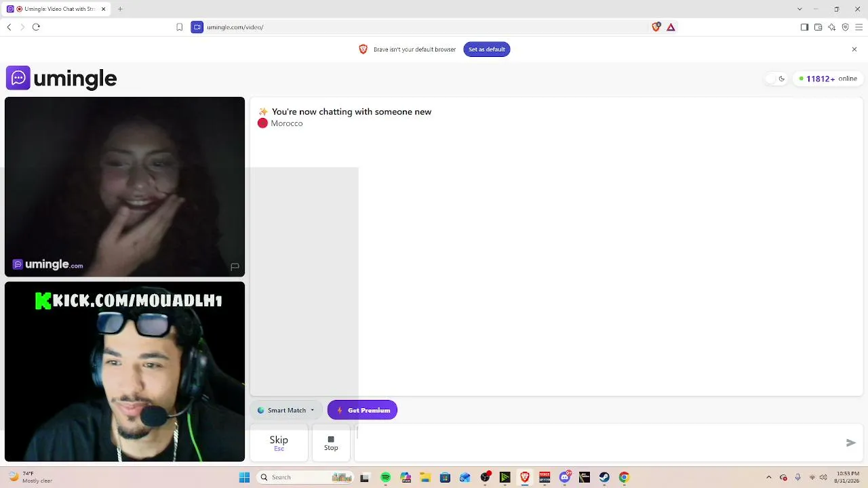Open File Explorer from the taskbar
This screenshot has width=868, height=488.
coord(425,477)
